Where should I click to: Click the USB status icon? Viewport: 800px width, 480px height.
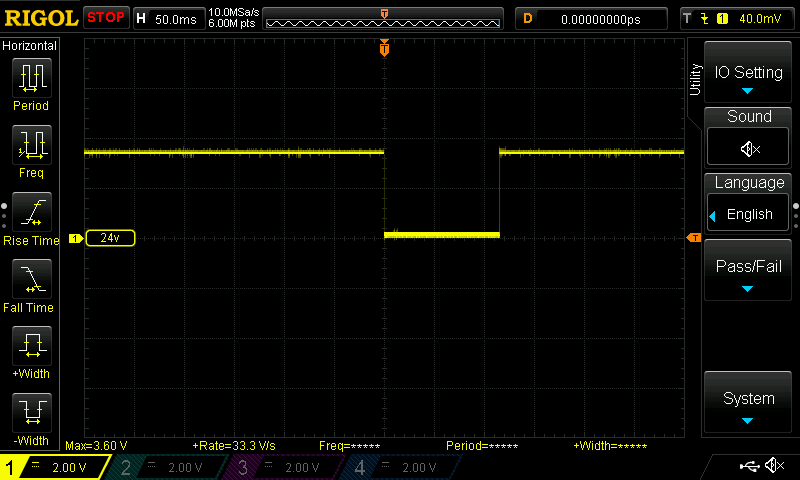(749, 466)
